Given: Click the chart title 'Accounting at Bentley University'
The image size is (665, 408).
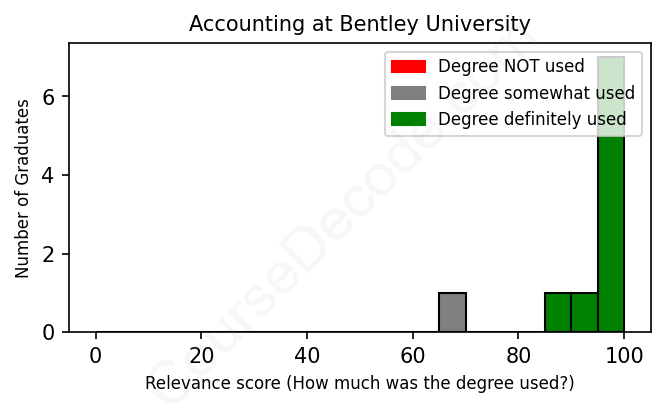Looking at the screenshot, I should (x=360, y=23).
